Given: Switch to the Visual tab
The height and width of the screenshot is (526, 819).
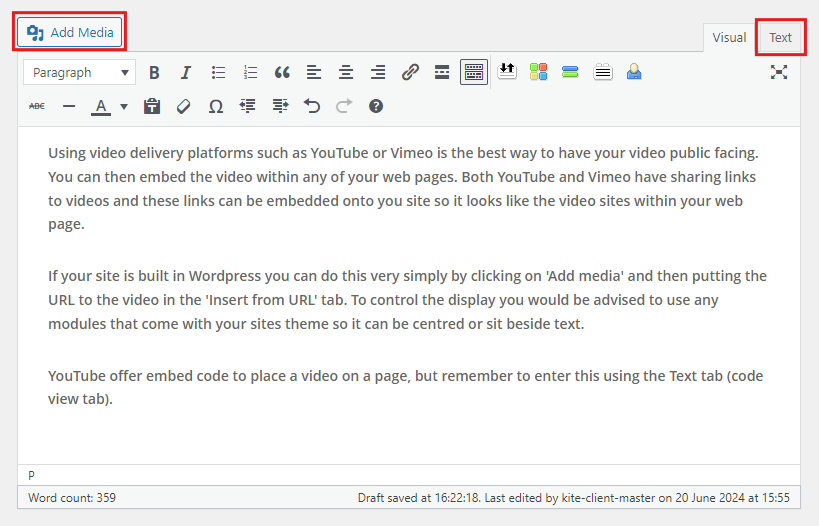Looking at the screenshot, I should coord(729,38).
